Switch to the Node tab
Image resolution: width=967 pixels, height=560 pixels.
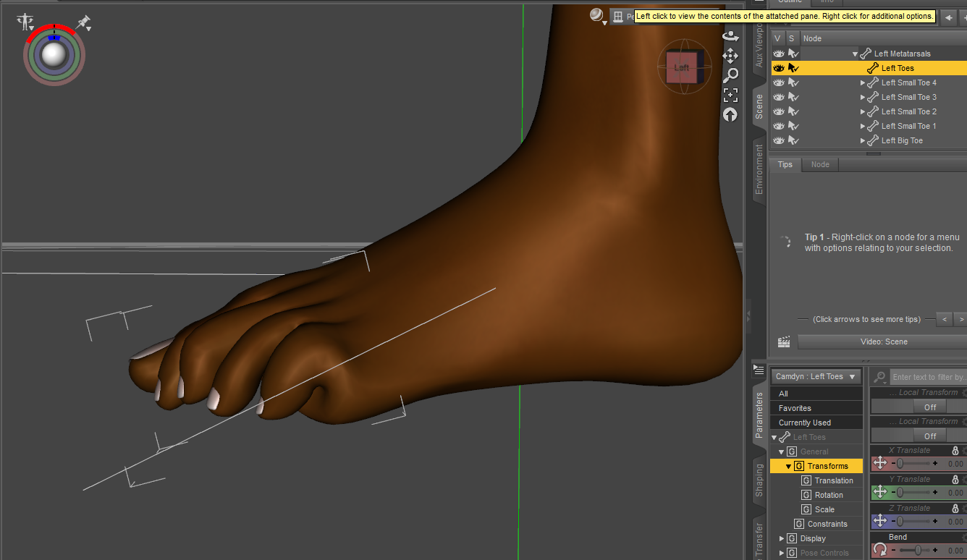pyautogui.click(x=820, y=164)
